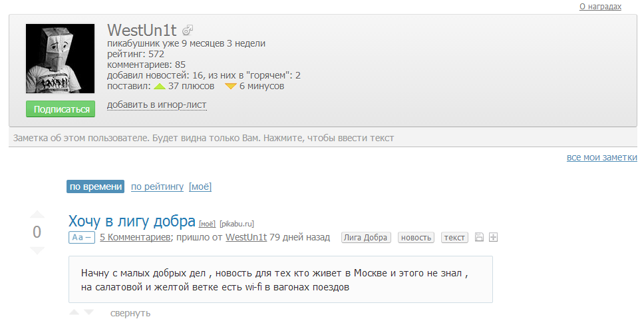Image resolution: width=644 pixels, height=325 pixels.
Task: Click the small down arrow below the post text
Action: [88, 312]
